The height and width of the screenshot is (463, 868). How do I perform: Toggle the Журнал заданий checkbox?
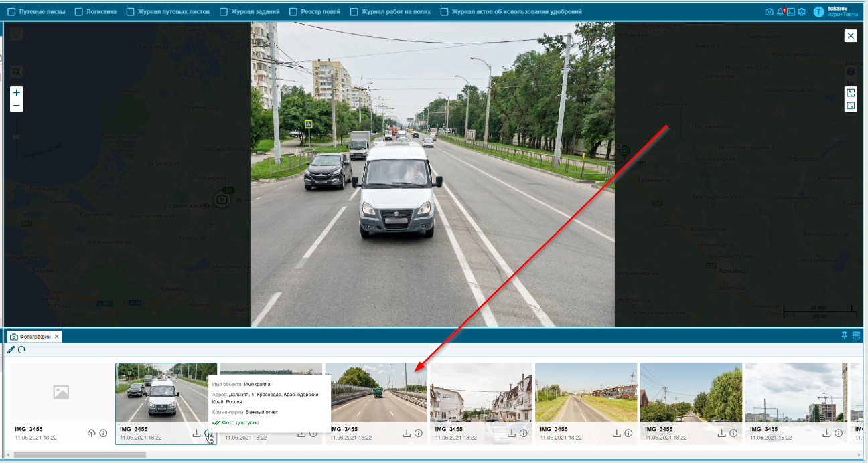[x=224, y=12]
